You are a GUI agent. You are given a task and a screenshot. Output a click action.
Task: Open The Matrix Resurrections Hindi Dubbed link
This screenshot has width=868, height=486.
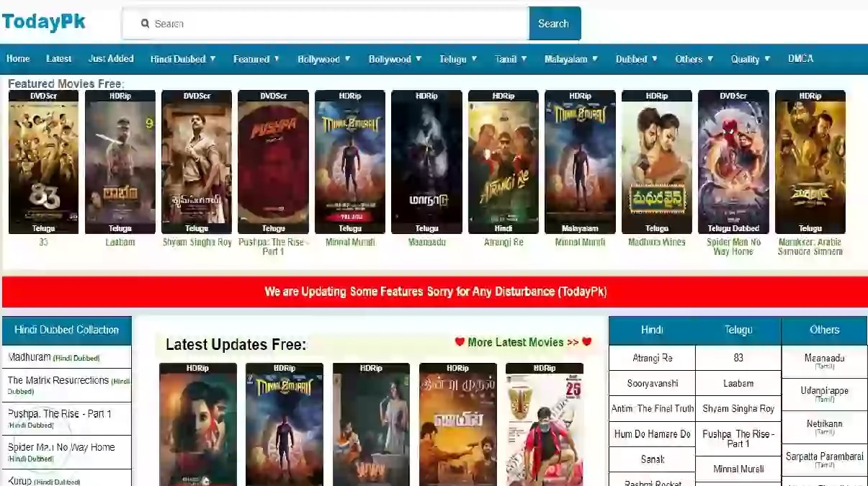[58, 381]
